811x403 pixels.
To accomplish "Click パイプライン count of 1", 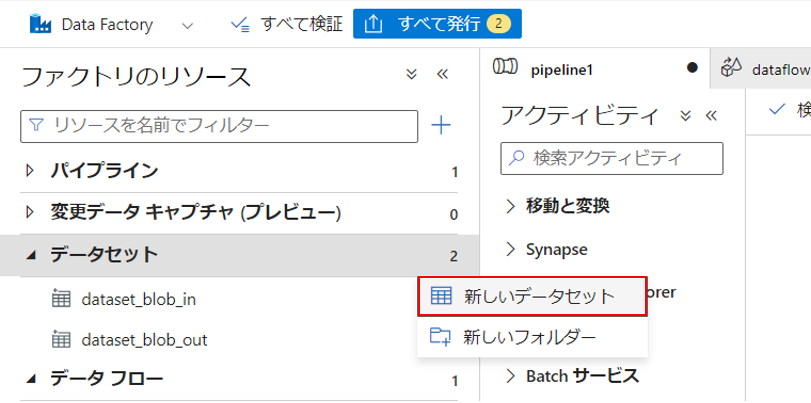I will (x=454, y=172).
